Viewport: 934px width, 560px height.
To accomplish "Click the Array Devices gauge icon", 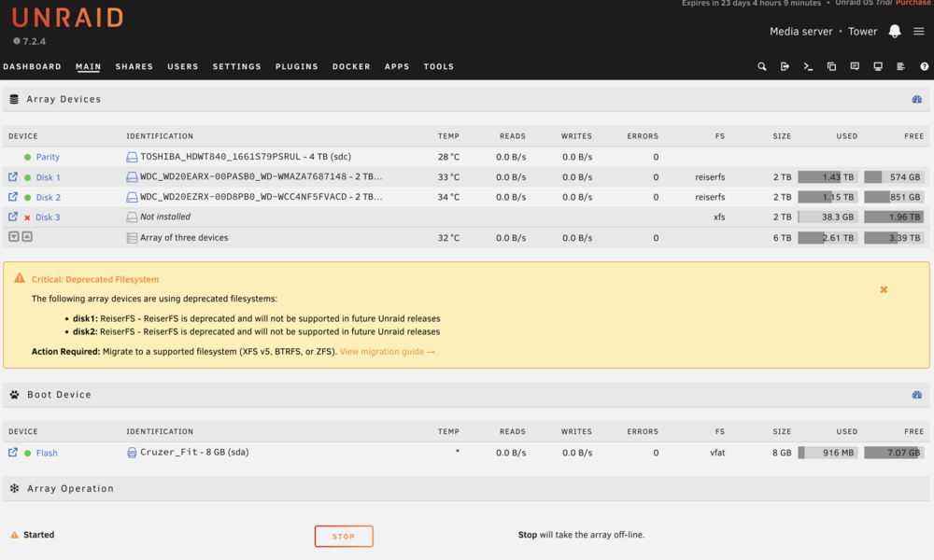I will click(x=917, y=99).
